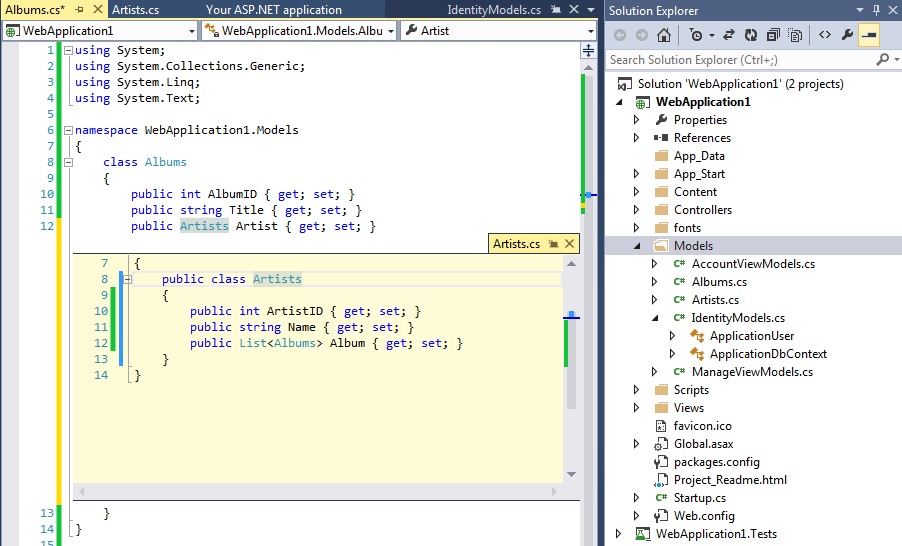The width and height of the screenshot is (902, 546).
Task: Collapse the Albums class outline at line 8
Action: point(68,162)
